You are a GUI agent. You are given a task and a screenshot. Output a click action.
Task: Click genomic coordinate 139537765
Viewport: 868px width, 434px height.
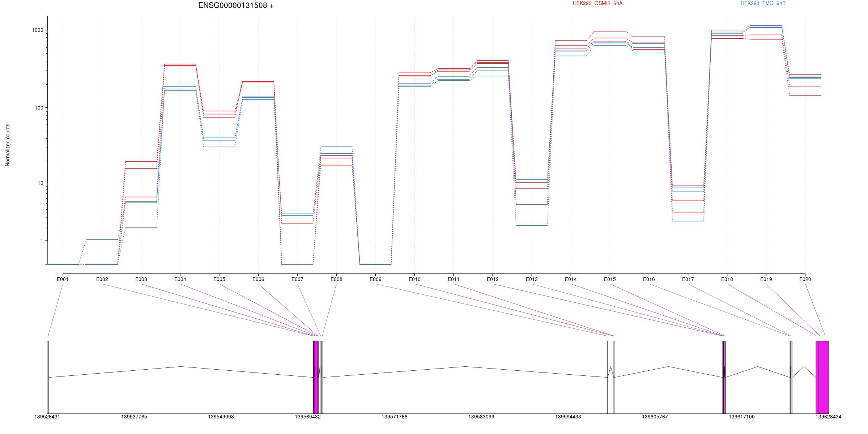coord(134,417)
